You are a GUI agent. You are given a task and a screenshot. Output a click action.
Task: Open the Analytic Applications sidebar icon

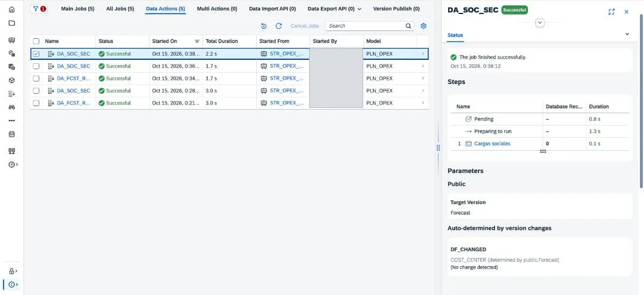12,53
